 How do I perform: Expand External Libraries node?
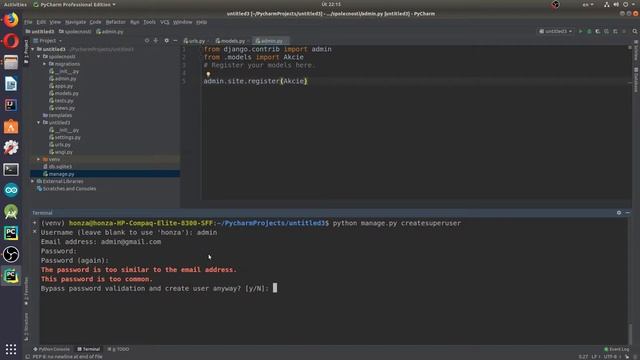(x=33, y=181)
